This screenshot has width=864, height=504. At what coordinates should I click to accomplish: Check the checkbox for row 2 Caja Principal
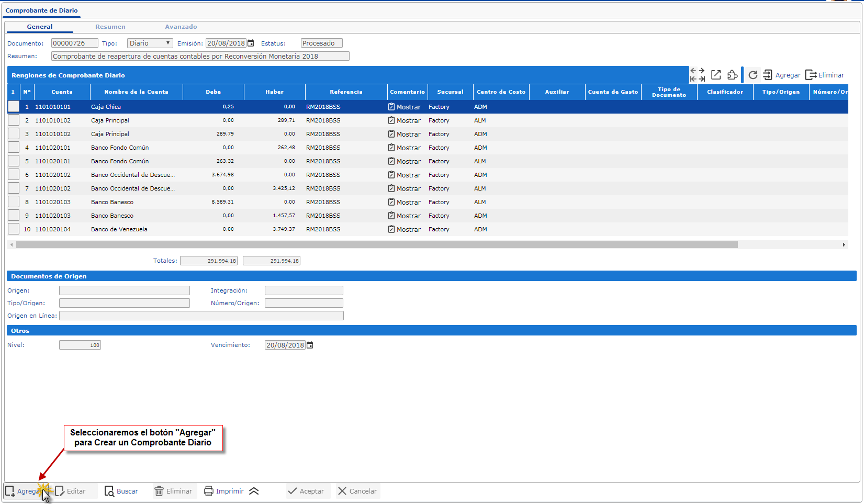click(14, 120)
